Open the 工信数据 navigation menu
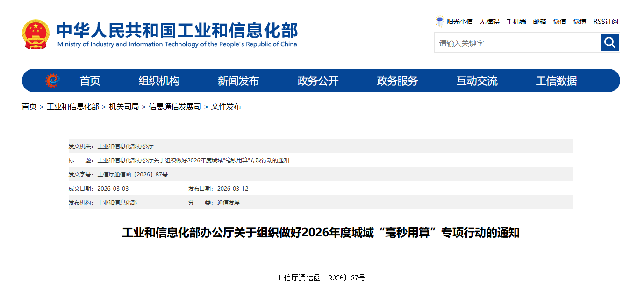 (x=556, y=81)
